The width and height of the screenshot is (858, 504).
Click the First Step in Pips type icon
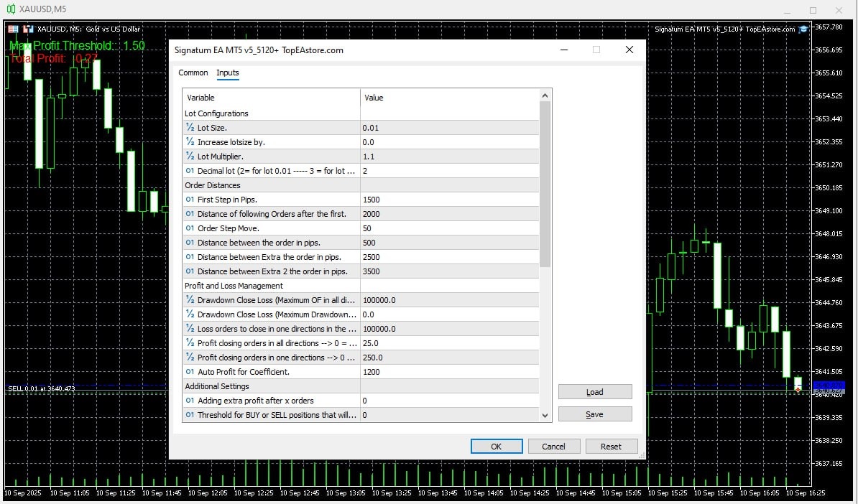click(190, 199)
